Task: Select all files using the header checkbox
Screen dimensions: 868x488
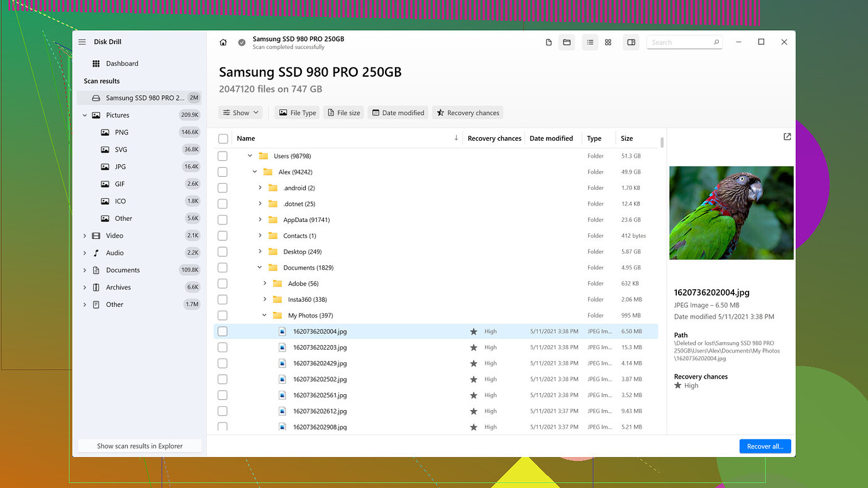Action: (223, 138)
